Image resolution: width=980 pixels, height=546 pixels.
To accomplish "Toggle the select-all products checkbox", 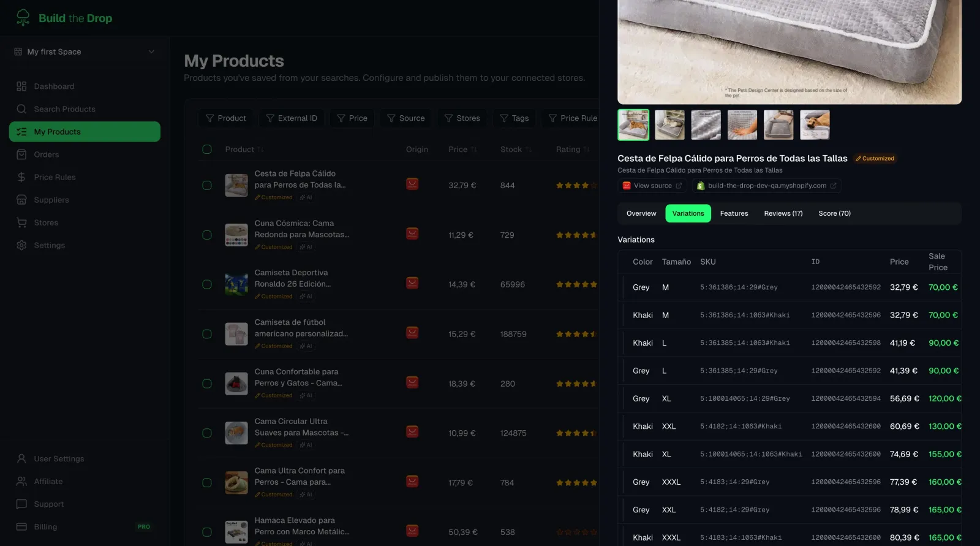I will tap(207, 150).
